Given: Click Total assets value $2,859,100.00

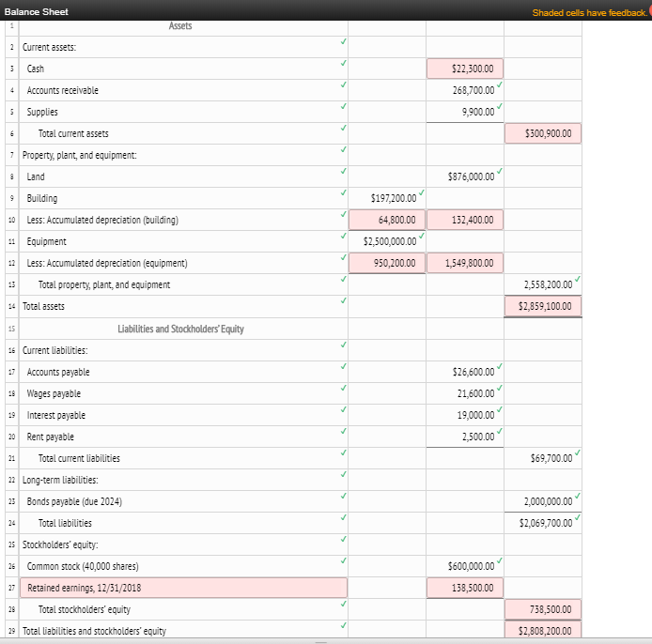Looking at the screenshot, I should click(543, 306).
